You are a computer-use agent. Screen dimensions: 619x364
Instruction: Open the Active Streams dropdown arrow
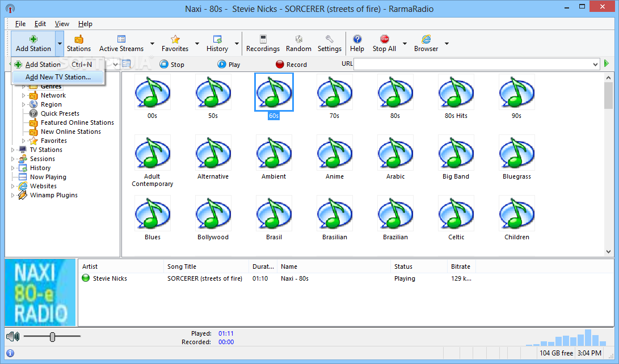click(x=153, y=44)
